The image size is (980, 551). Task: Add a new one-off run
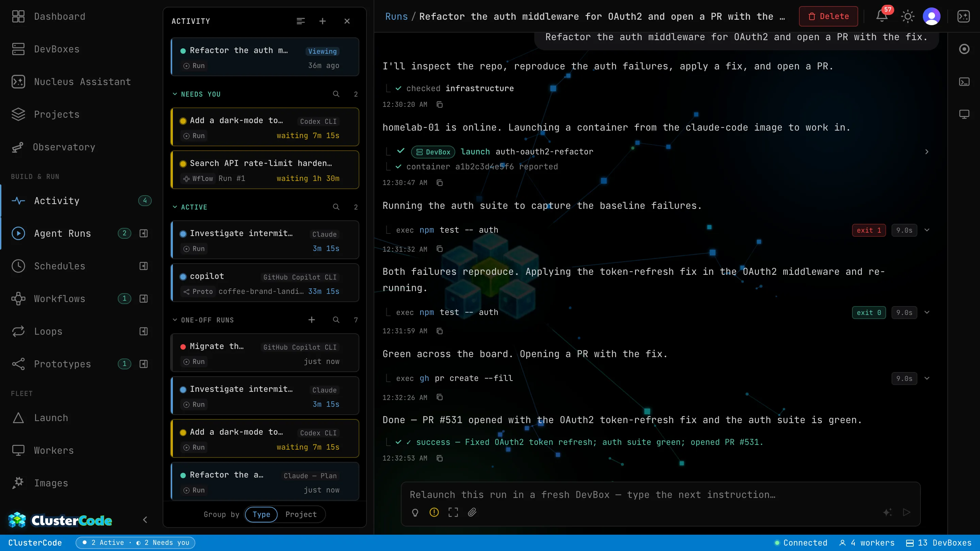pyautogui.click(x=312, y=320)
